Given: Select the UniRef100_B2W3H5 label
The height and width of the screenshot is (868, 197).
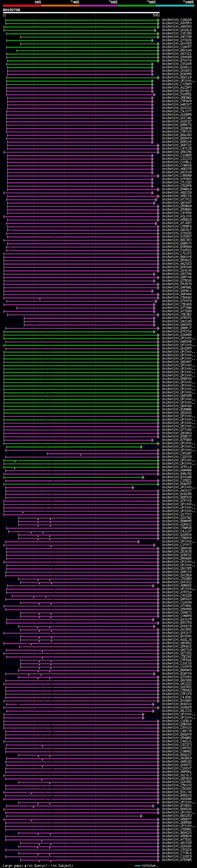Looking at the screenshot, I should tap(177, 74).
